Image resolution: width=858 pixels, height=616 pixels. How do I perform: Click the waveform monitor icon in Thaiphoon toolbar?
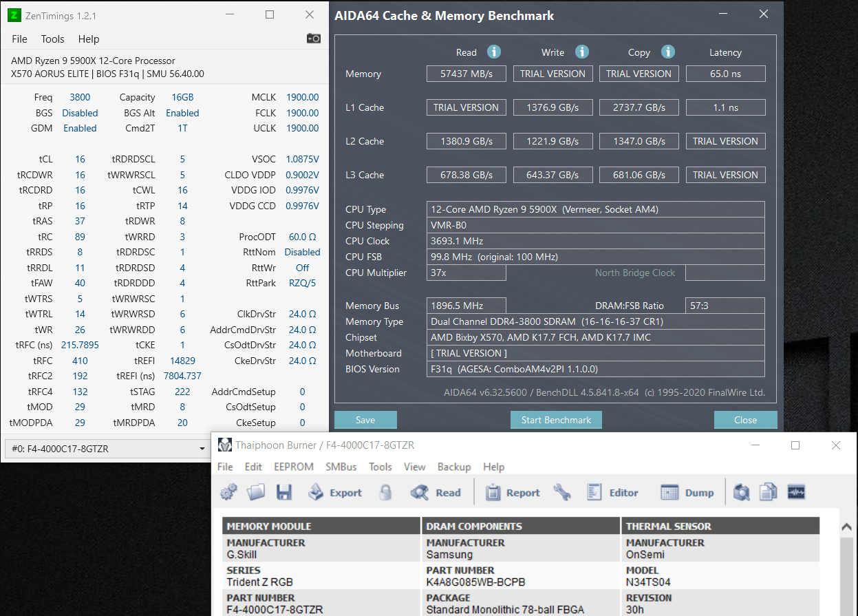(796, 492)
